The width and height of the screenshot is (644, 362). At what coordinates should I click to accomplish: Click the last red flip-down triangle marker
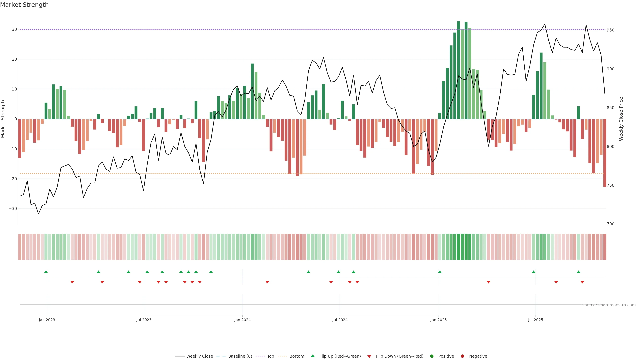[582, 282]
